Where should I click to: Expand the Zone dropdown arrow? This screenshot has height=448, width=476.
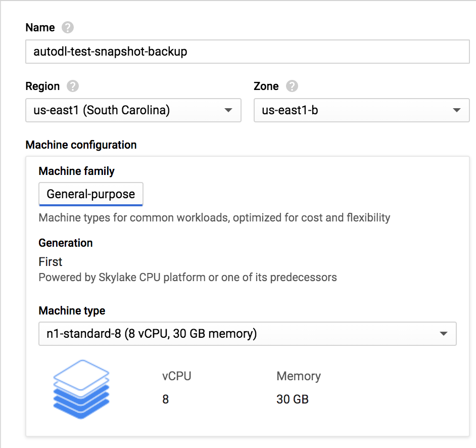(x=457, y=110)
